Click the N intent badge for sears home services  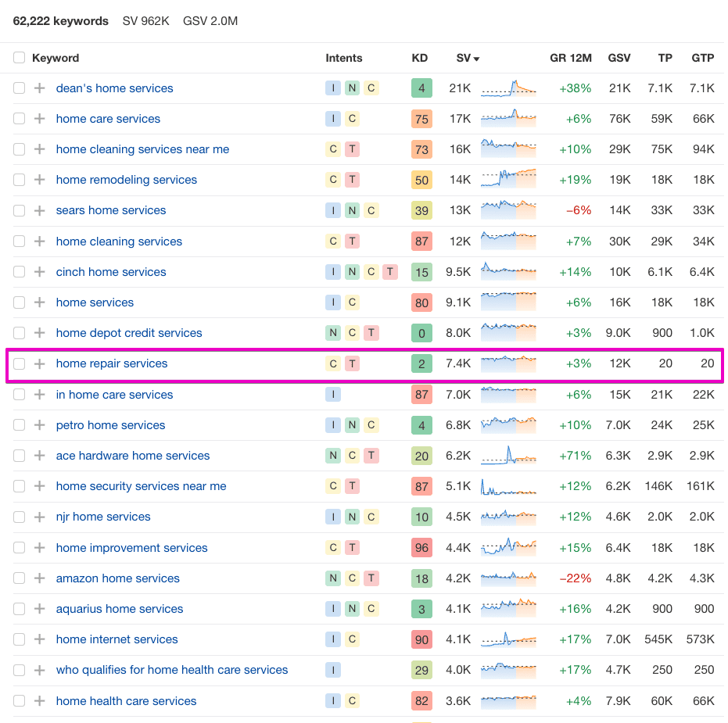[353, 210]
